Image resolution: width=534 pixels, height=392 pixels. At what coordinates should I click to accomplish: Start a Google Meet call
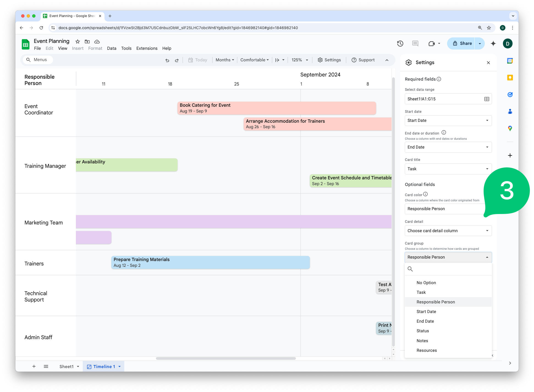pos(432,43)
